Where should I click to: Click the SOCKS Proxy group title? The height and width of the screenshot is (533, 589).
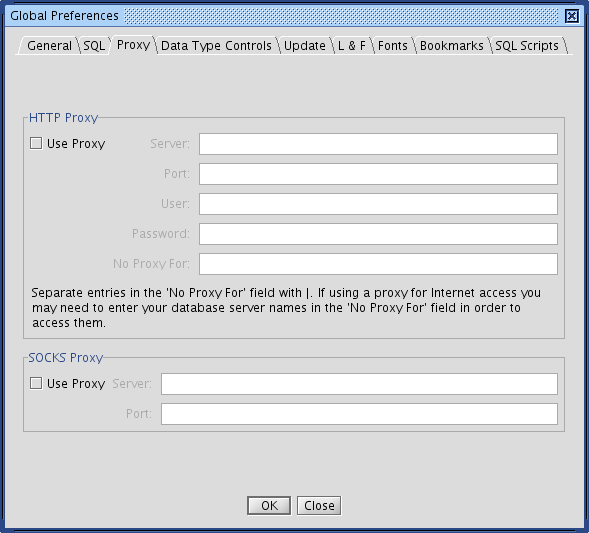pyautogui.click(x=66, y=358)
